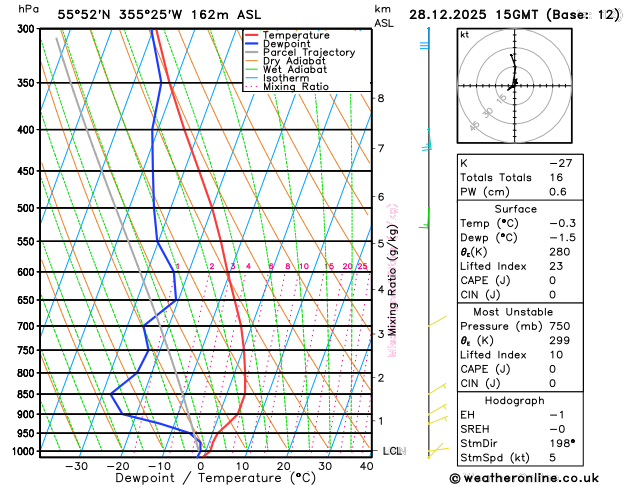The width and height of the screenshot is (629, 486).
Task: Click the Pressure (mb) value 750
Action: click(x=560, y=326)
